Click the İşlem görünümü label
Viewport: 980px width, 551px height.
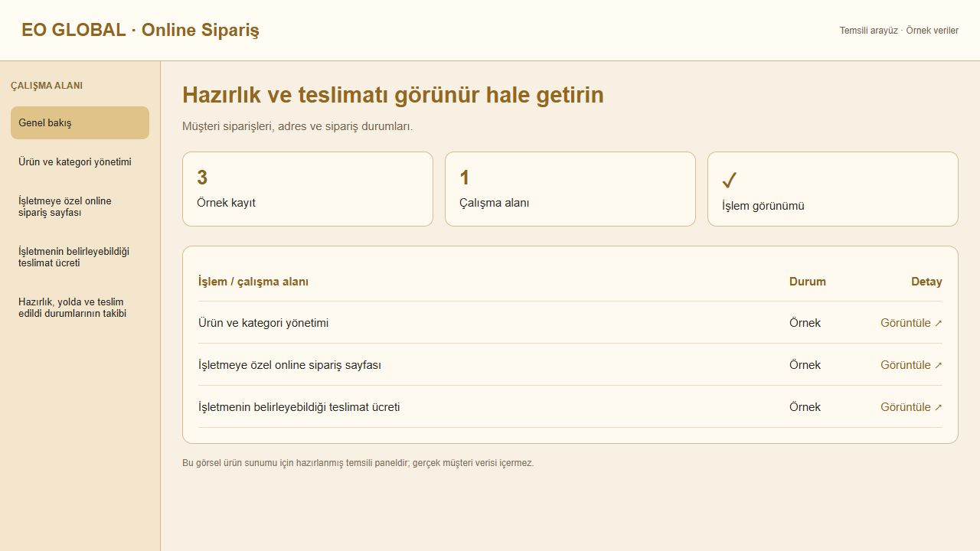pos(763,206)
